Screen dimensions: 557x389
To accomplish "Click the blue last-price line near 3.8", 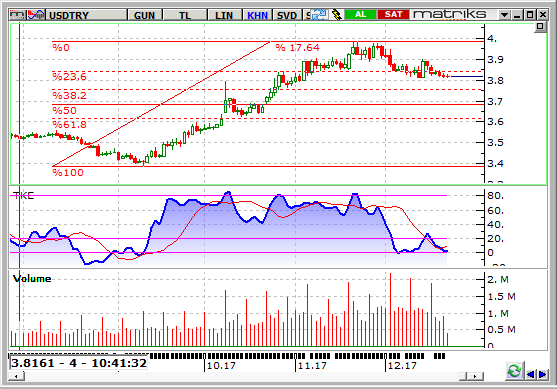I will click(x=467, y=76).
